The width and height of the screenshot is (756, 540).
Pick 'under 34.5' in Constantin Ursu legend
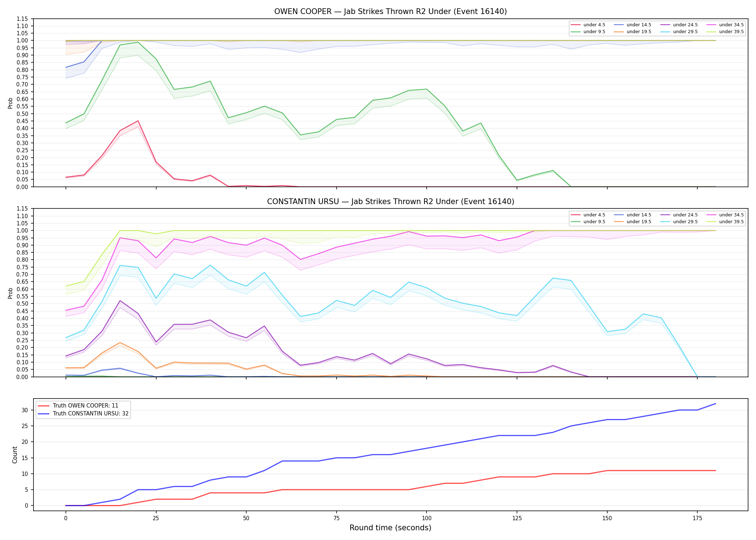(725, 215)
